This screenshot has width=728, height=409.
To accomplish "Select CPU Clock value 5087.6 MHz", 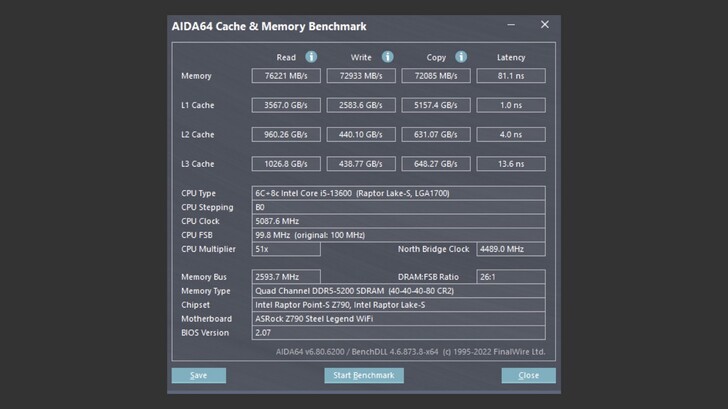I will pyautogui.click(x=398, y=221).
